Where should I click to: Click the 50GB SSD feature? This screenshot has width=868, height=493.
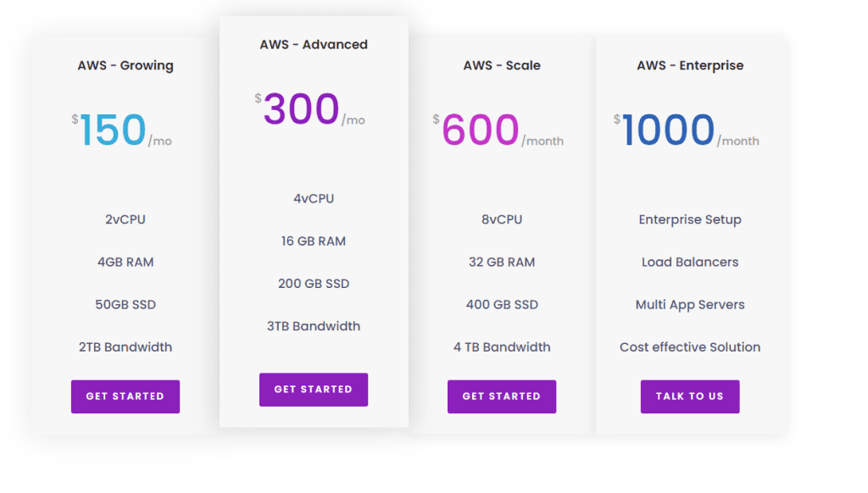click(x=125, y=304)
